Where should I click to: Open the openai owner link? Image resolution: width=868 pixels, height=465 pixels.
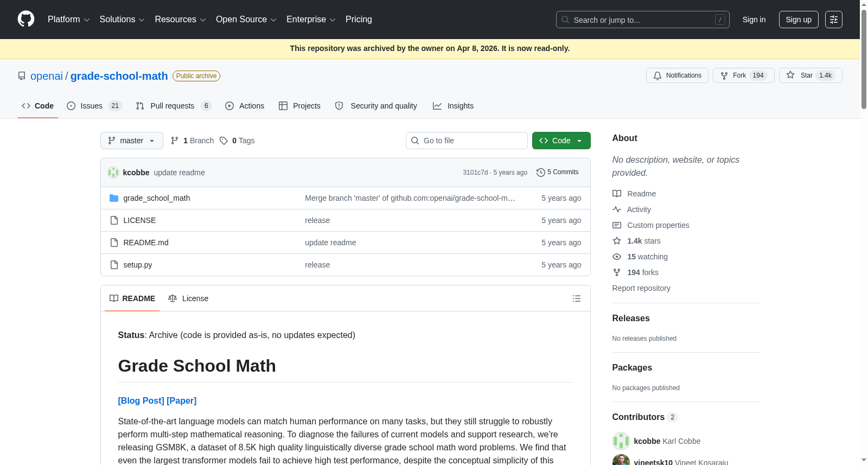[47, 76]
